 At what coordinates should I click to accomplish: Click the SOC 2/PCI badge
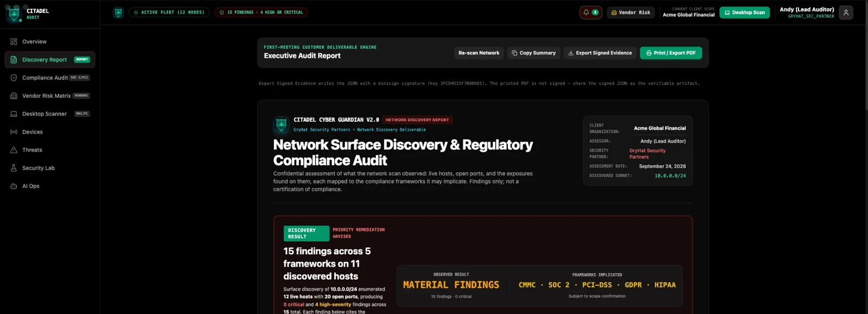point(80,78)
